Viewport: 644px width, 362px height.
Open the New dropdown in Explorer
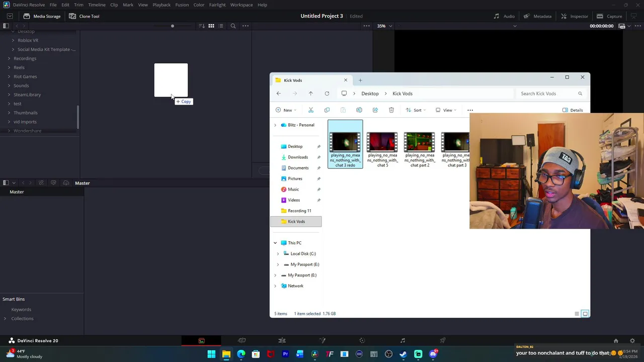(x=286, y=110)
